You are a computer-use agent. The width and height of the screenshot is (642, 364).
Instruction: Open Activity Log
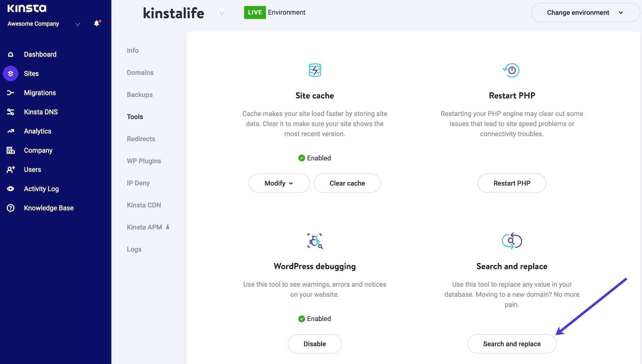42,189
